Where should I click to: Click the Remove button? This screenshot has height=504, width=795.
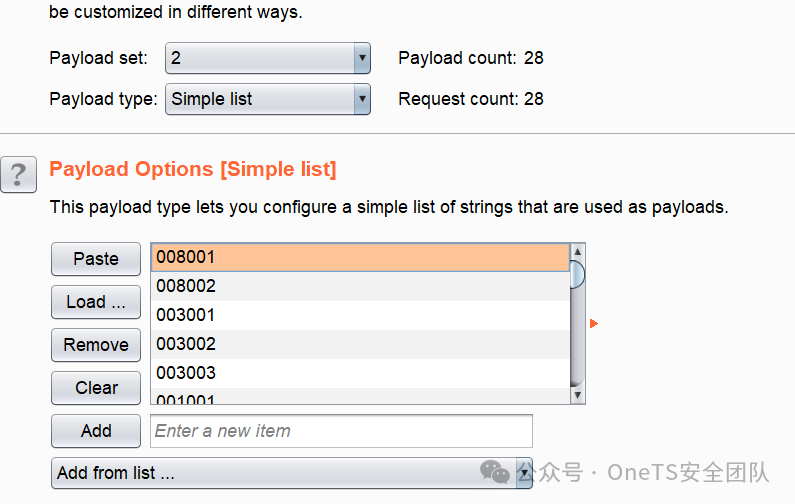pyautogui.click(x=96, y=345)
